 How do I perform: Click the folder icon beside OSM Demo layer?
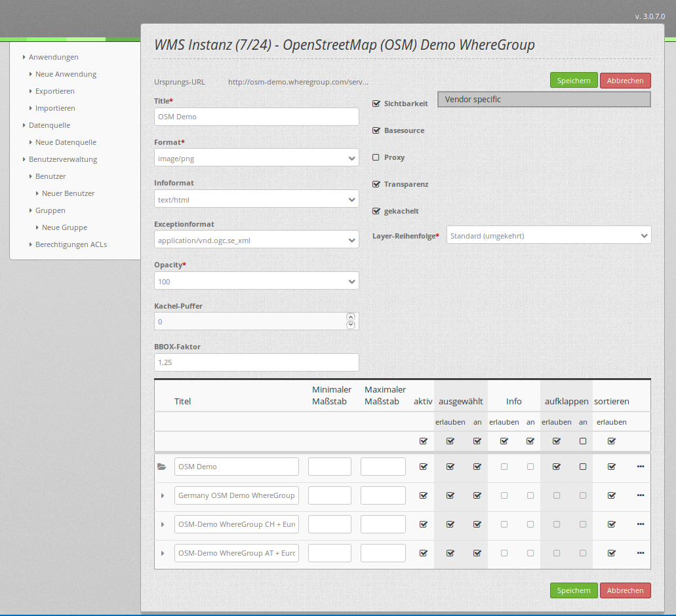[x=161, y=467]
